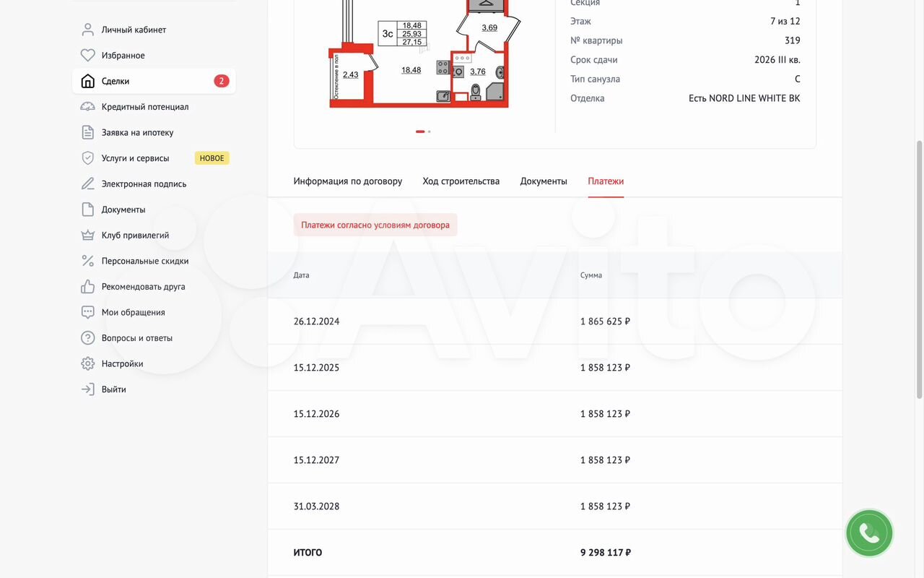Click the page vertical scrollbar
Screen dimensions: 924x578
pos(919,269)
